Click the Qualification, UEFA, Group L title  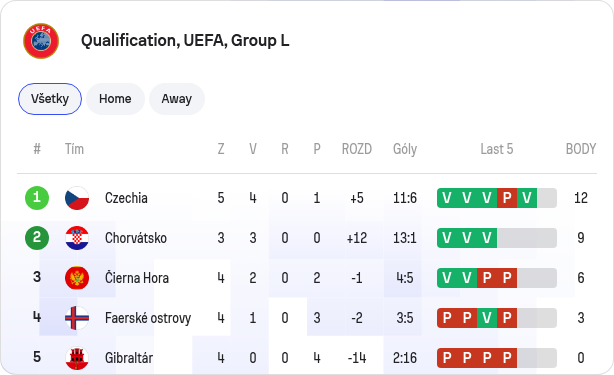pyautogui.click(x=185, y=41)
